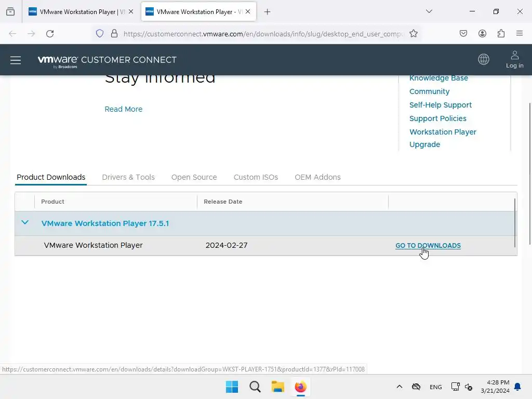Image resolution: width=532 pixels, height=399 pixels.
Task: Open the Open Source tab
Action: (x=194, y=177)
